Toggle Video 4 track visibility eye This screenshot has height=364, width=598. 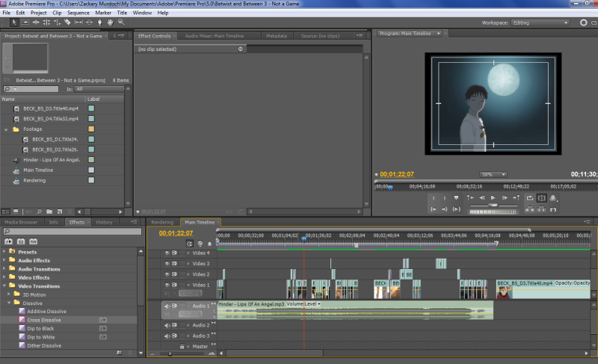point(167,253)
